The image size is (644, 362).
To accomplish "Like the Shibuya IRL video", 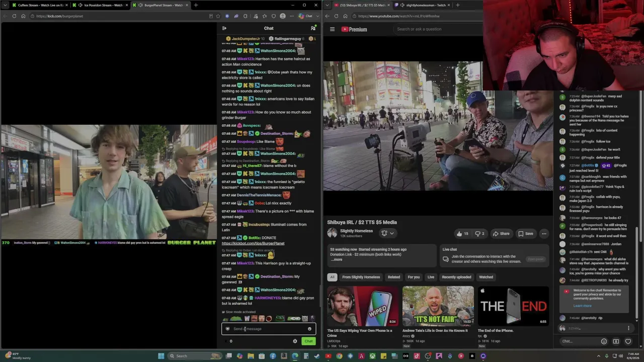I will pyautogui.click(x=462, y=233).
